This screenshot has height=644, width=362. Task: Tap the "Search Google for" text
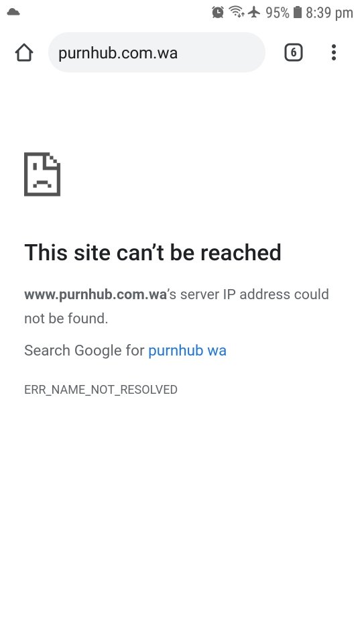(x=84, y=350)
